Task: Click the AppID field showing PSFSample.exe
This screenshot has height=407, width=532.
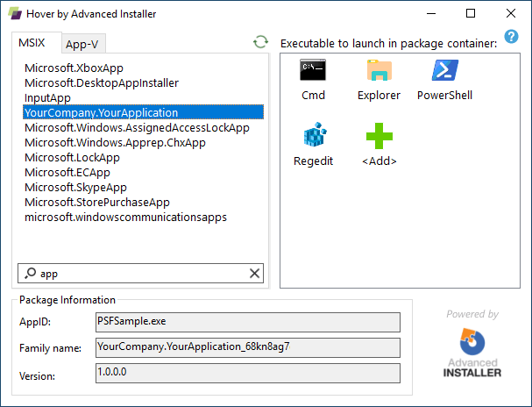Action: click(x=248, y=322)
